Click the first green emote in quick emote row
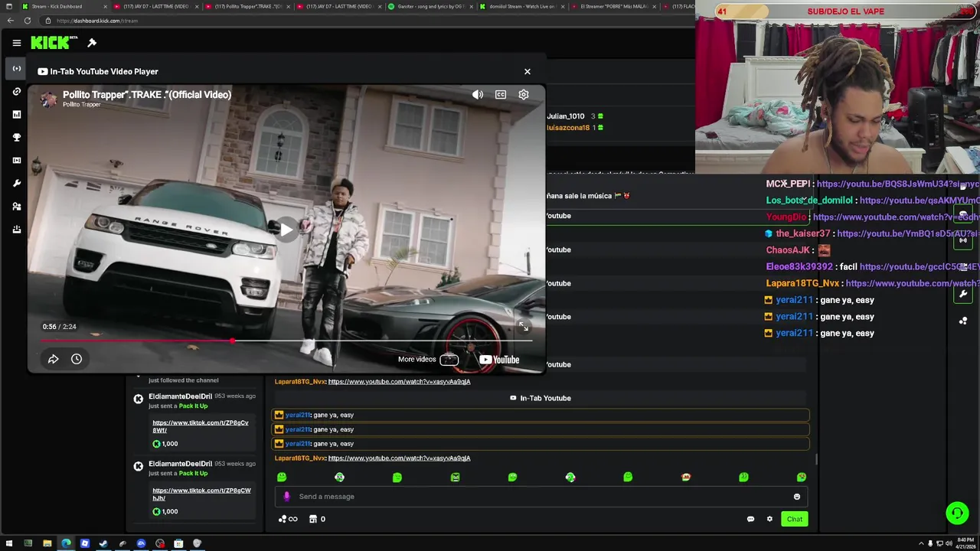 pyautogui.click(x=282, y=477)
